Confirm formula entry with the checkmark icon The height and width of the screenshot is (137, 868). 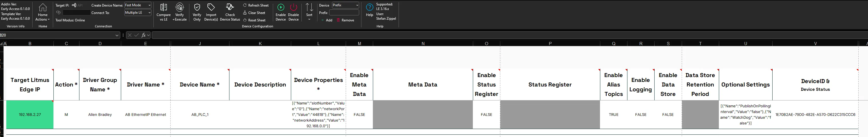137,35
